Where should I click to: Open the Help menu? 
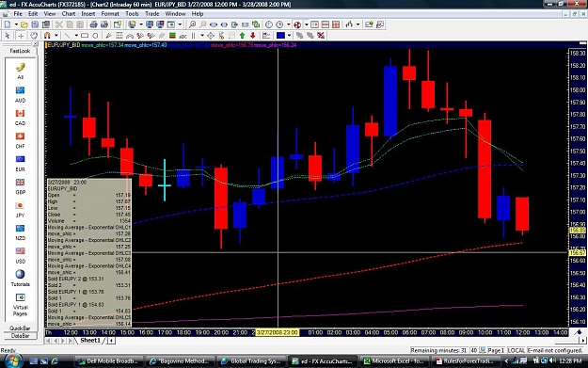[x=198, y=14]
